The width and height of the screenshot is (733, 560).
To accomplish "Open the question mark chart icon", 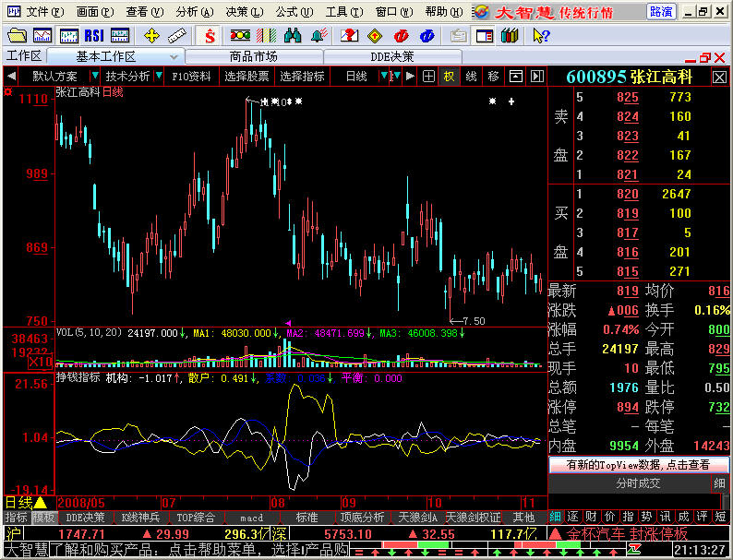I will tap(349, 35).
